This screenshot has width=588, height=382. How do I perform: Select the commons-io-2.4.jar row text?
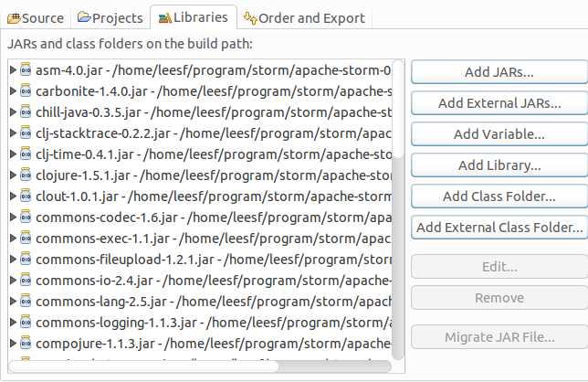coord(214,280)
